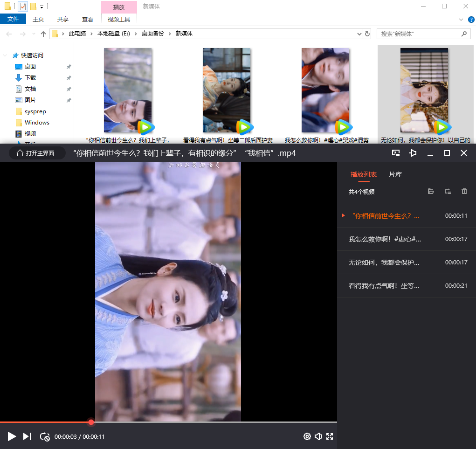This screenshot has height=449, width=476.
Task: Switch to the 片库 tab
Action: 395,174
